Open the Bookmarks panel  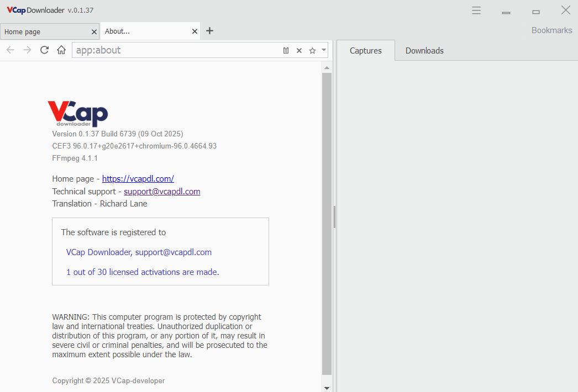552,30
